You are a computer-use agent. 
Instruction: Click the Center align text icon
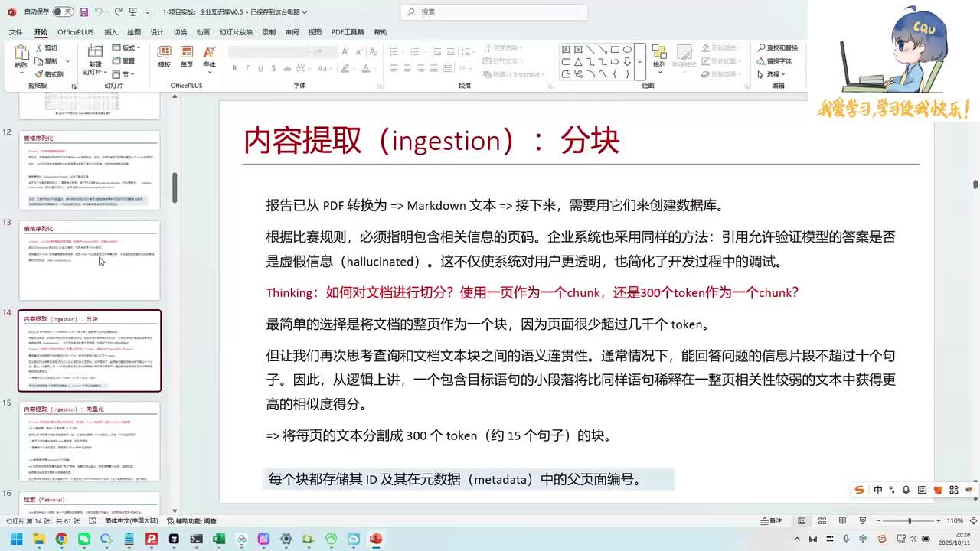[407, 68]
